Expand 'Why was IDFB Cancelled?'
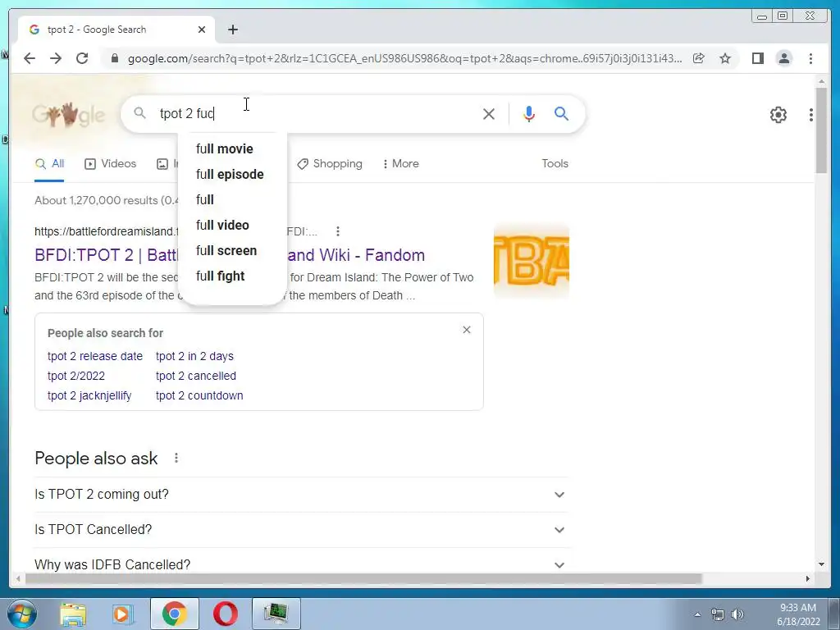 pos(301,564)
